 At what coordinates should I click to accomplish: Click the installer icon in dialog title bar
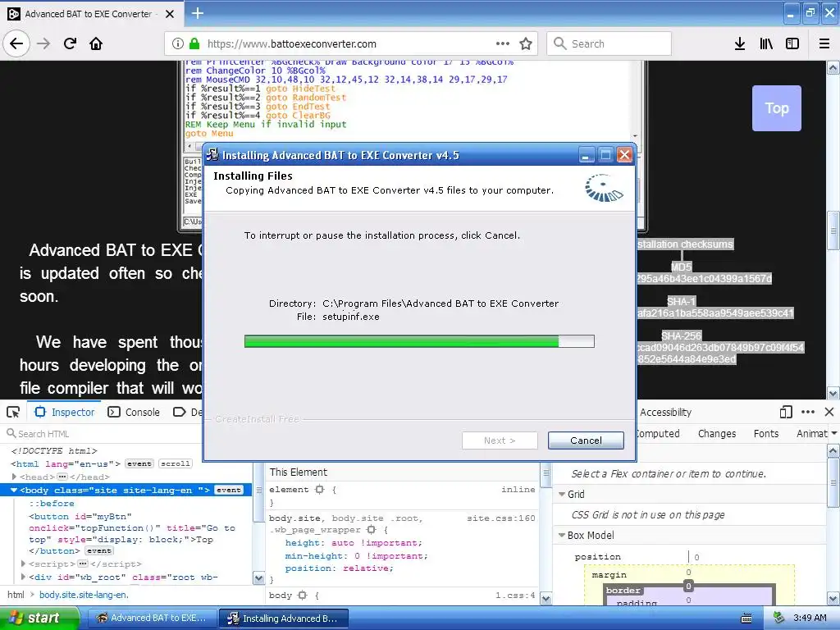point(212,155)
